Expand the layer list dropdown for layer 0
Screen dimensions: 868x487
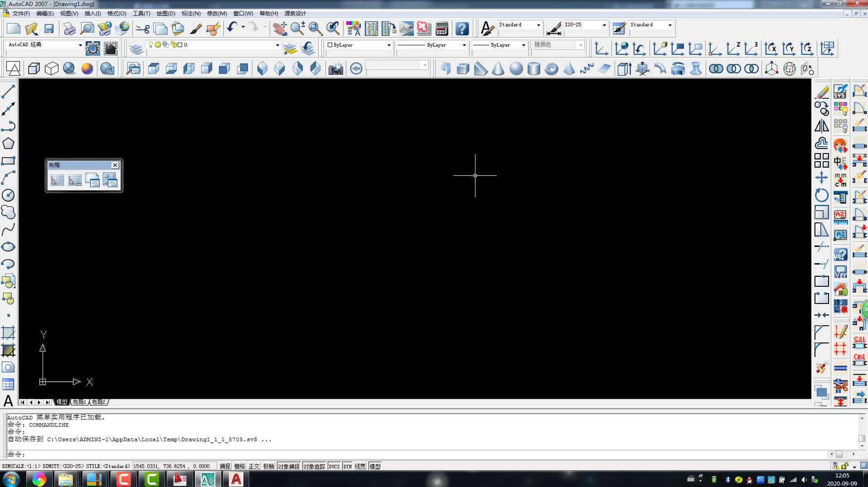point(276,45)
